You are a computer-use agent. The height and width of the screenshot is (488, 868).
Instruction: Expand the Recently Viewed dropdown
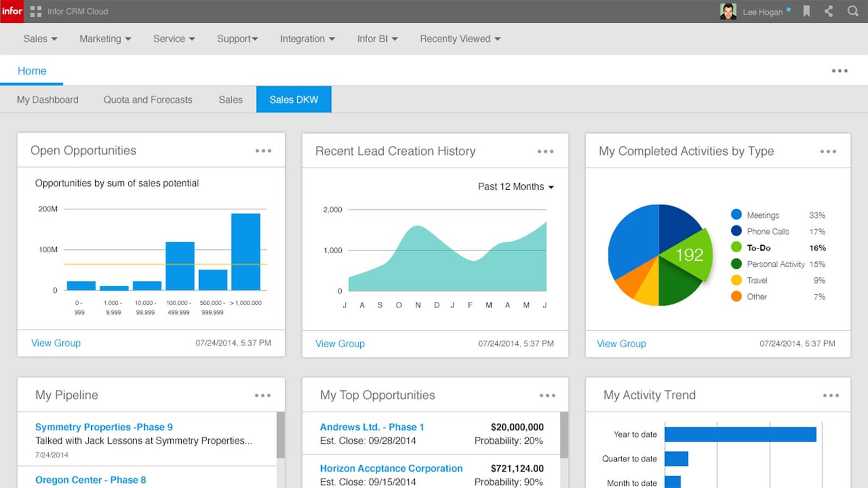pyautogui.click(x=460, y=38)
